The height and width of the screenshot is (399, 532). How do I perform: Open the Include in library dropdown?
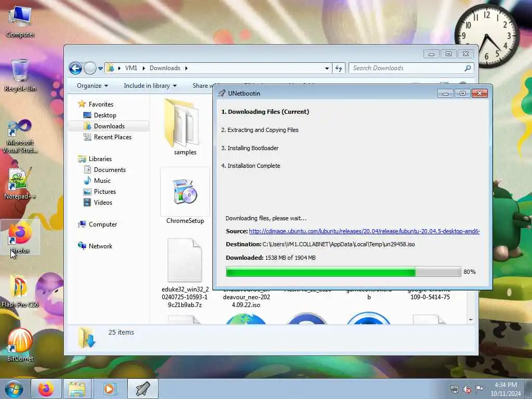pyautogui.click(x=150, y=86)
